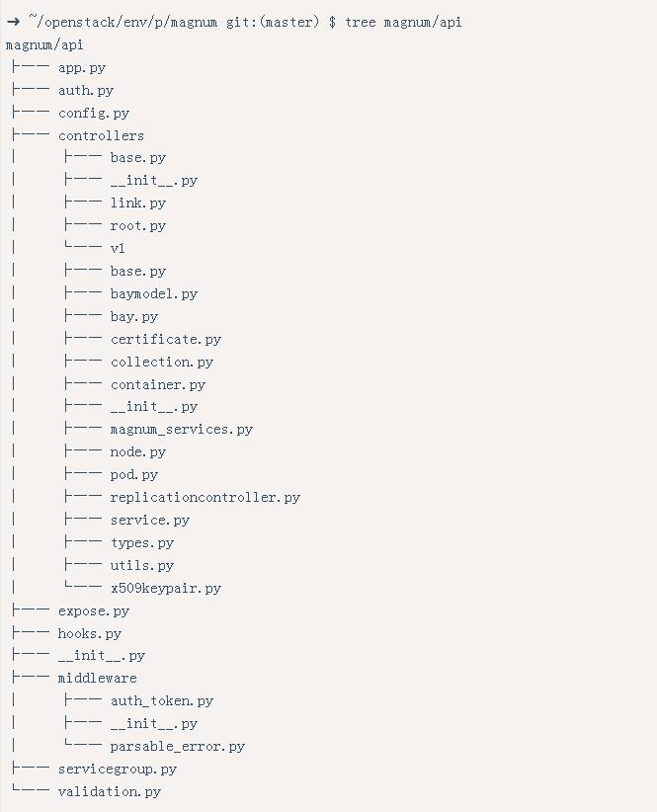
Task: Click baymodel.py in the tree
Action: coord(154,294)
